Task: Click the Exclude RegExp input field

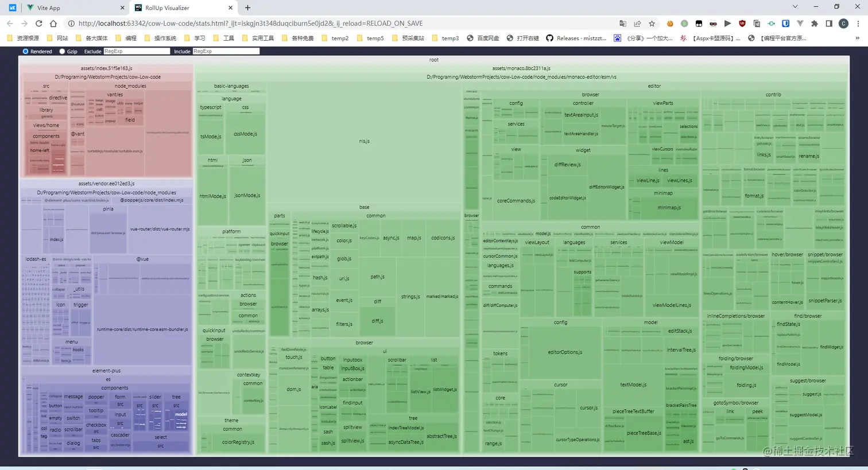Action: 137,52
